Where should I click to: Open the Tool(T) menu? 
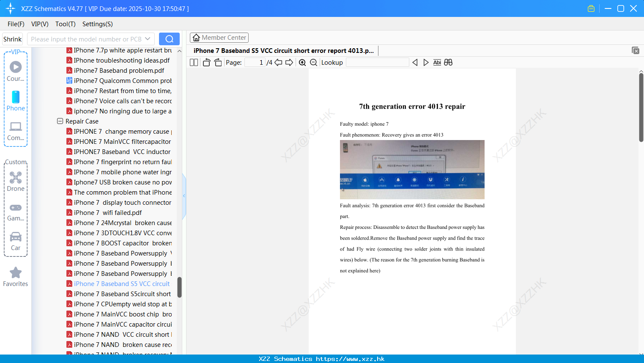[x=66, y=24]
